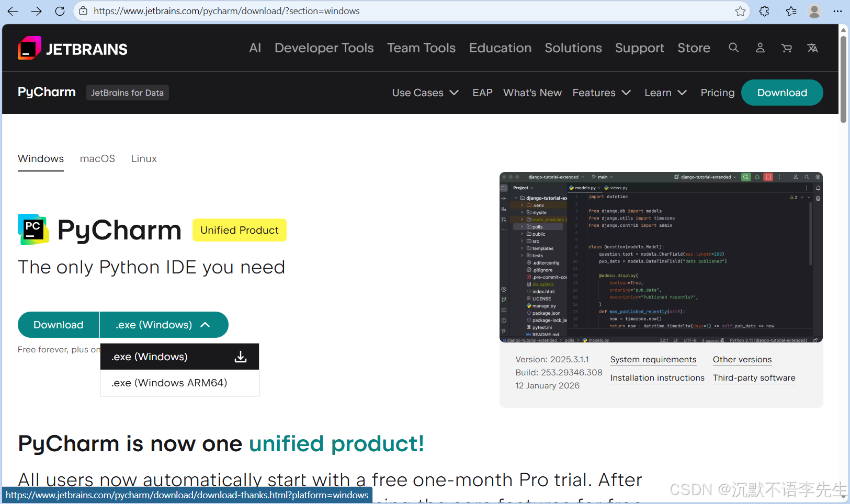Open the What's New link
Viewport: 850px width, 504px height.
(x=532, y=93)
